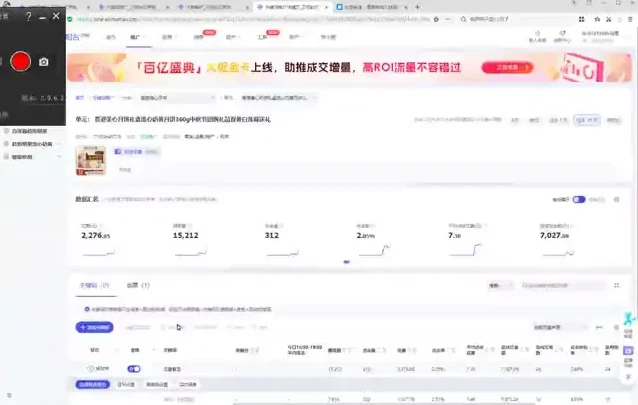This screenshot has height=405, width=638.
Task: Click the expand icon at right of tabs row
Action: [x=616, y=286]
